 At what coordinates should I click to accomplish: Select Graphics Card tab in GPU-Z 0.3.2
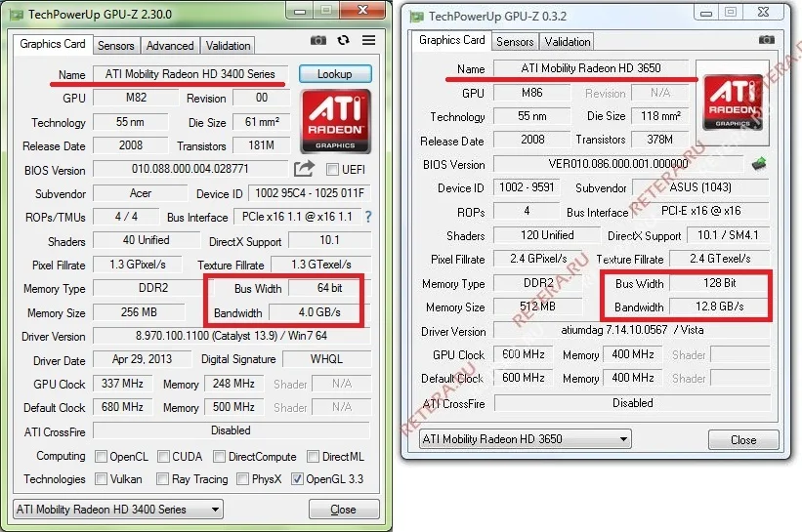click(451, 40)
